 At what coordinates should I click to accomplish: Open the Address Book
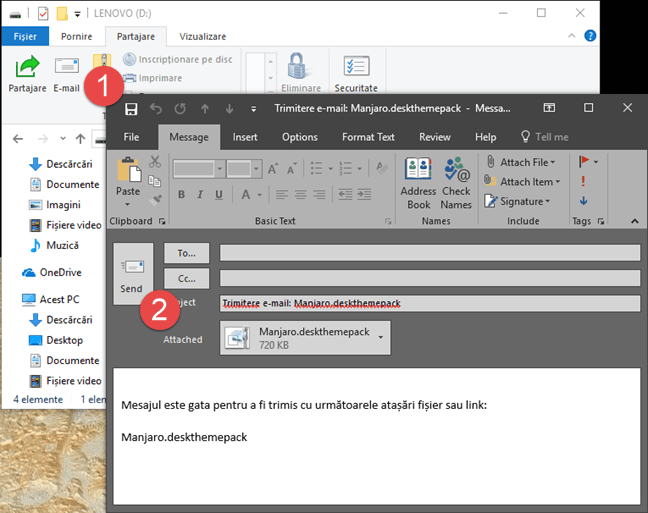(x=418, y=183)
